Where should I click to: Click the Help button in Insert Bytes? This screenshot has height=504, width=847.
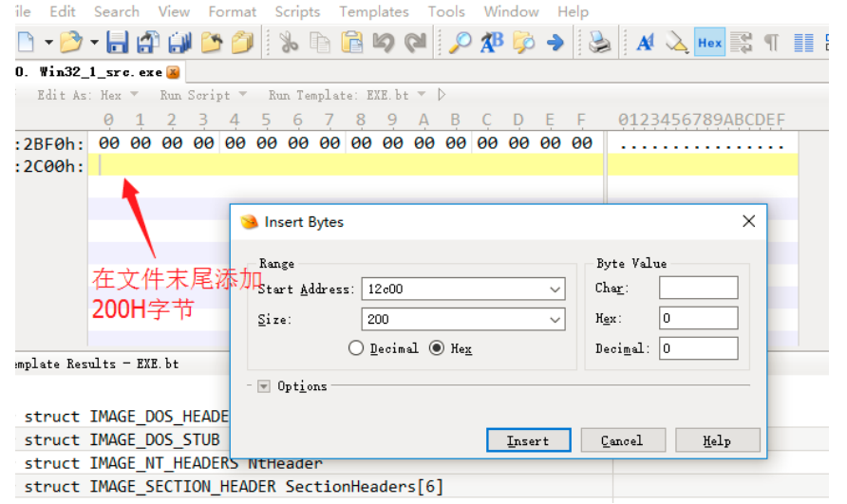coord(717,440)
